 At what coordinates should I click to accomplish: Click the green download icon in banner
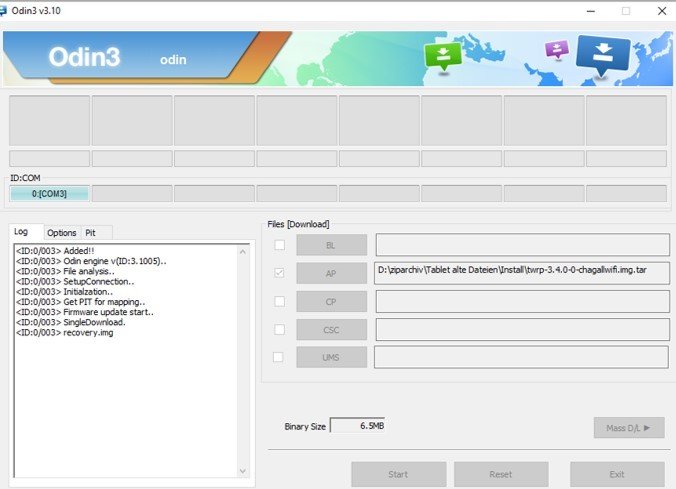(x=443, y=56)
